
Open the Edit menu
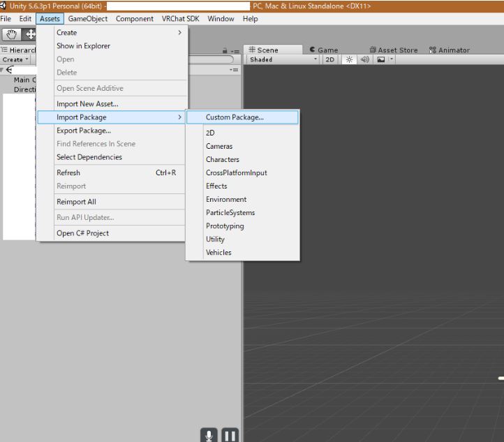point(25,19)
